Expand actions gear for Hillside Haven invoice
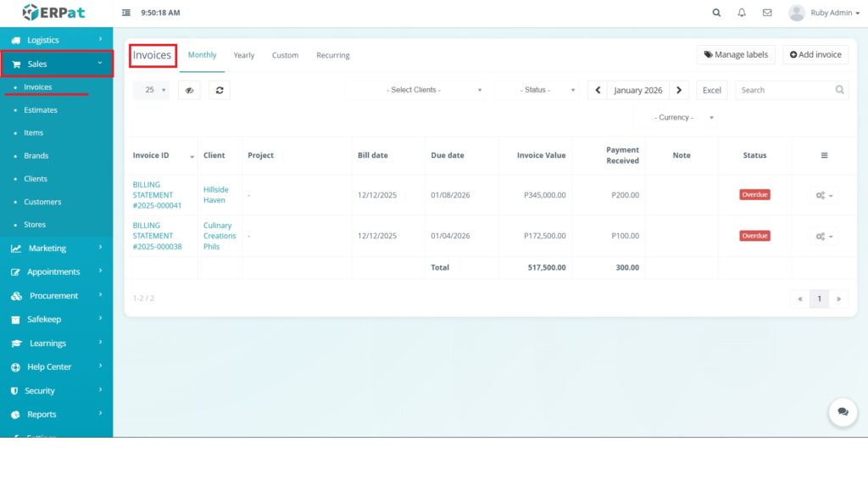The width and height of the screenshot is (868, 486). point(824,195)
